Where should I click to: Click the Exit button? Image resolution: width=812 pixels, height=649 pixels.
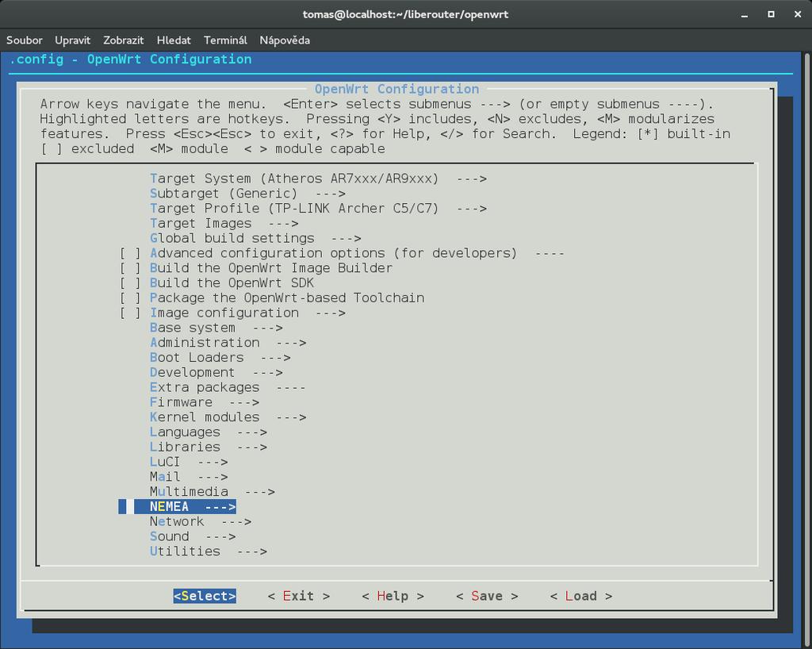click(299, 596)
